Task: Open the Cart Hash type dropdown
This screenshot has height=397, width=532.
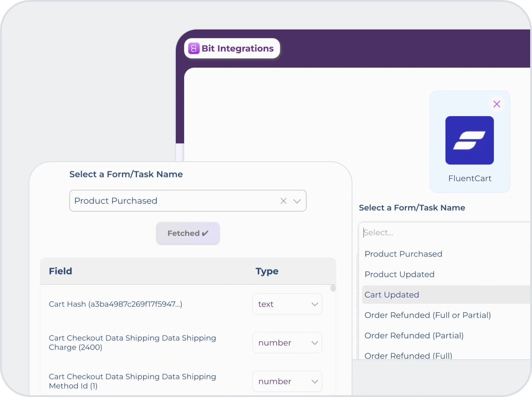Action: click(x=287, y=304)
